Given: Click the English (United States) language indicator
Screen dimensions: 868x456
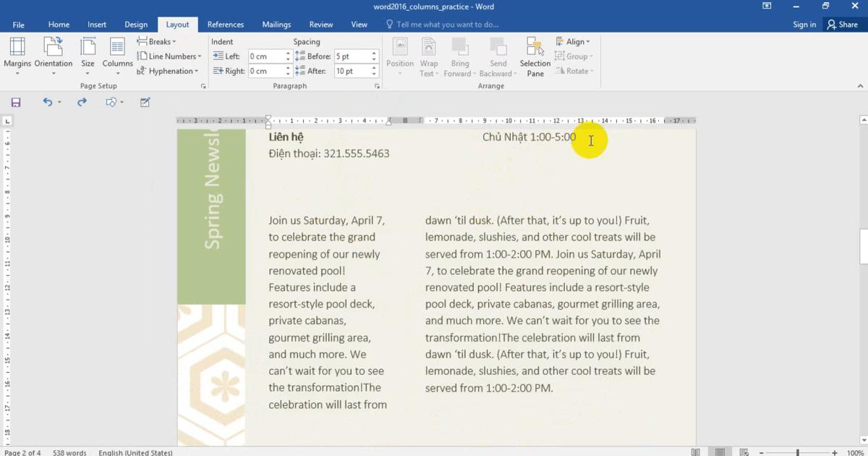Looking at the screenshot, I should point(135,452).
